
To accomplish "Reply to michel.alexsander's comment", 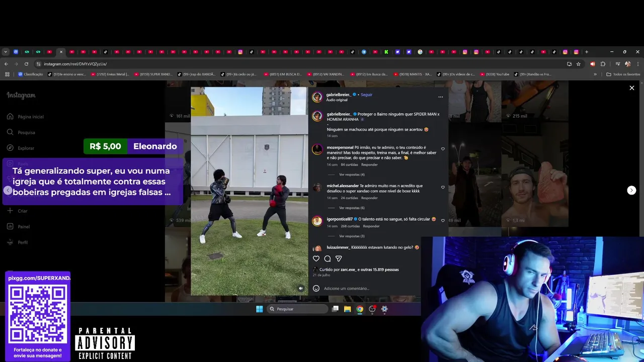I will pyautogui.click(x=369, y=198).
